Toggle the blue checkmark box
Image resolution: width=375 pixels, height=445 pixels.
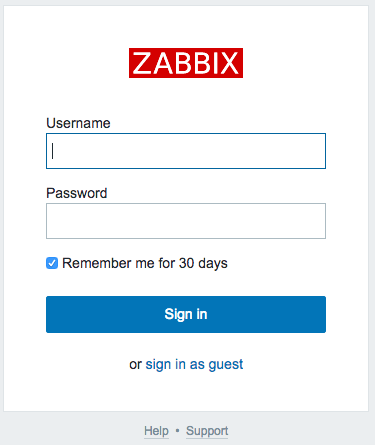click(52, 263)
